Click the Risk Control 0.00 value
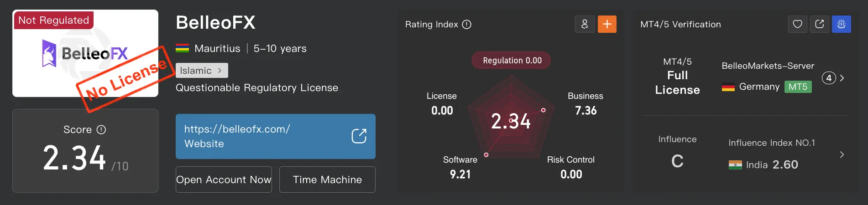This screenshot has width=868, height=205. (x=571, y=174)
